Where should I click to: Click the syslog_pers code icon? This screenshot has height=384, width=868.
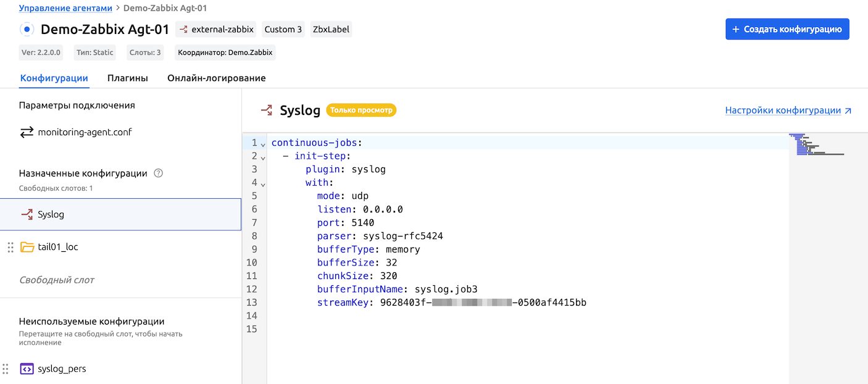(27, 369)
